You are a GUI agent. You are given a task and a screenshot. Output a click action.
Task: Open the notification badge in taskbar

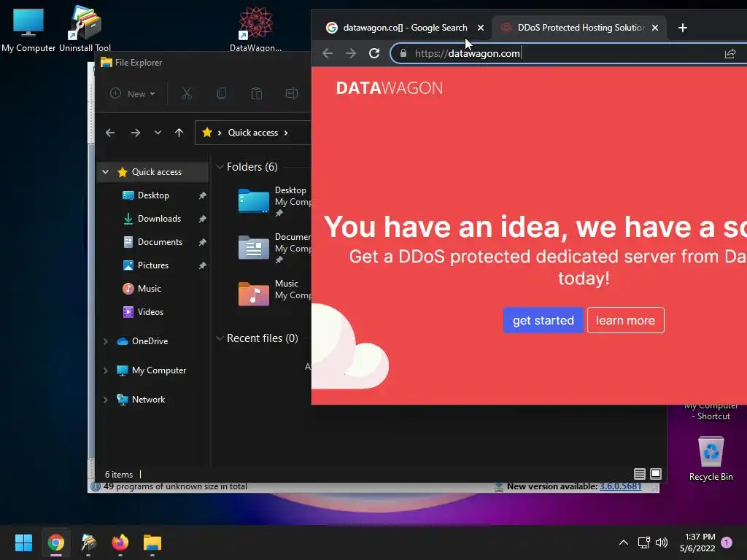point(727,542)
